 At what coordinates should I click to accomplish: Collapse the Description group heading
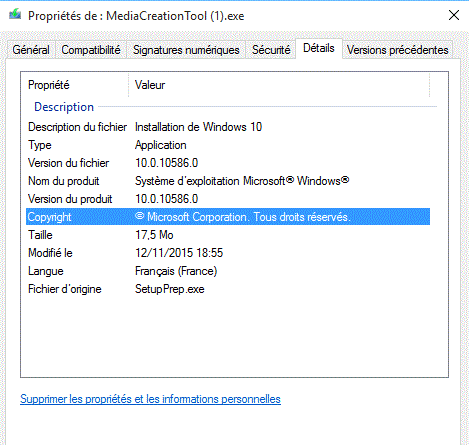click(64, 107)
